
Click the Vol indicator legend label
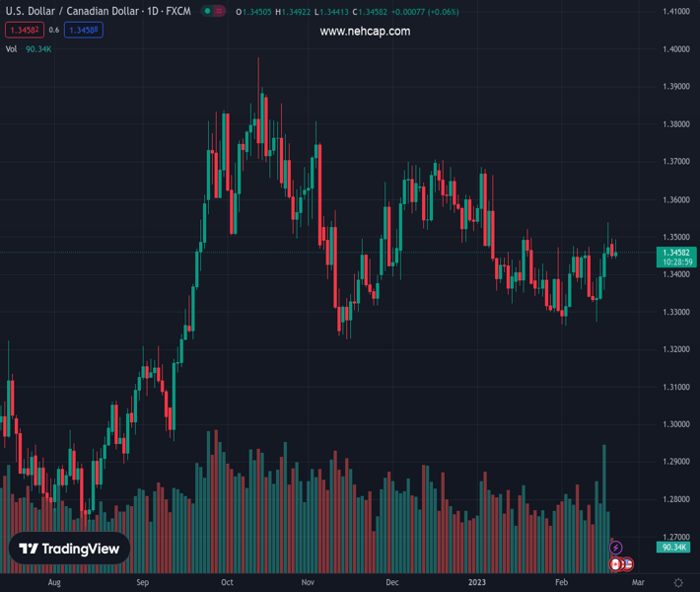(x=12, y=48)
